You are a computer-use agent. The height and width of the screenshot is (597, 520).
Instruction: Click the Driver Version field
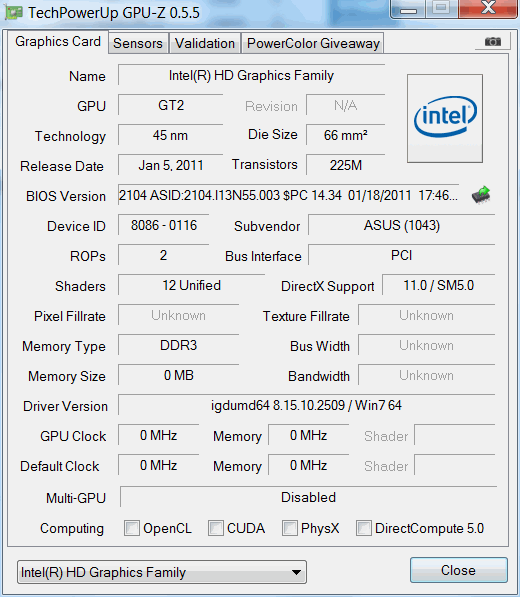pos(306,405)
